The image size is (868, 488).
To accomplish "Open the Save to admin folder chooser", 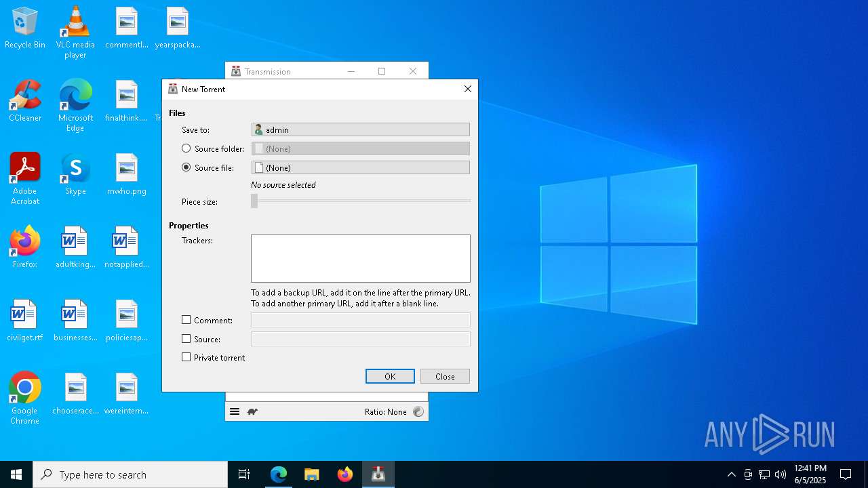I will tap(360, 129).
